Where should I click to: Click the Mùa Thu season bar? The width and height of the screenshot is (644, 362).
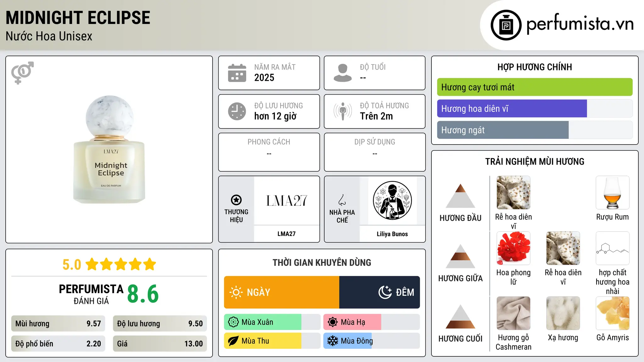[x=272, y=341]
